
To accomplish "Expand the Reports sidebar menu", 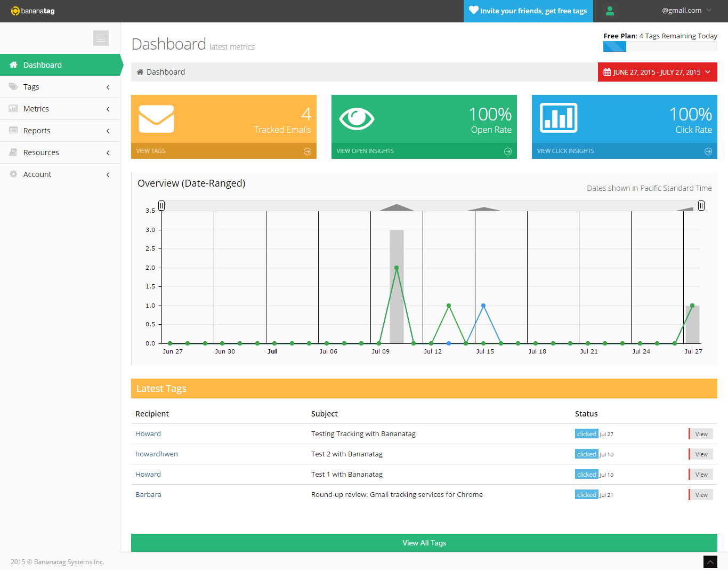I will click(x=60, y=131).
